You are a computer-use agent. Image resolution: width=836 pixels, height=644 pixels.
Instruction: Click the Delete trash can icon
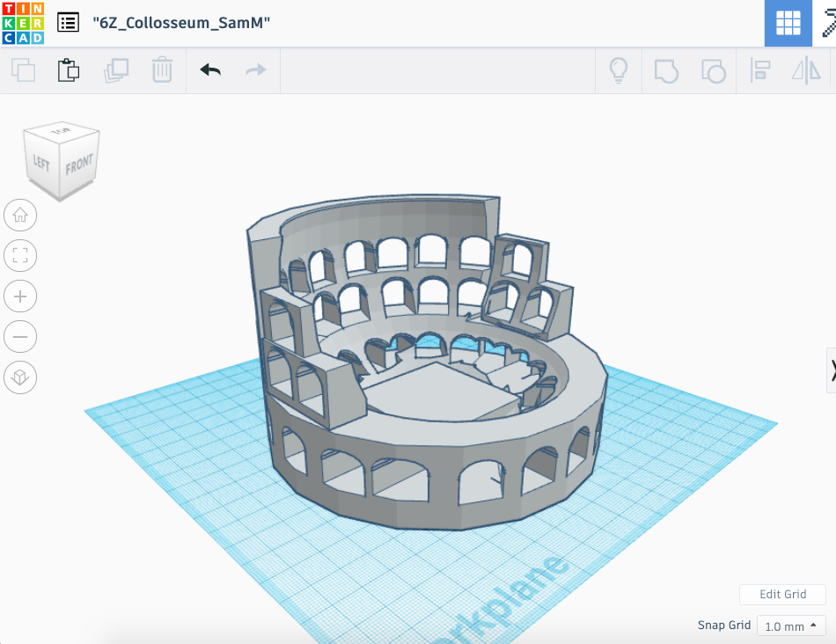(x=162, y=70)
